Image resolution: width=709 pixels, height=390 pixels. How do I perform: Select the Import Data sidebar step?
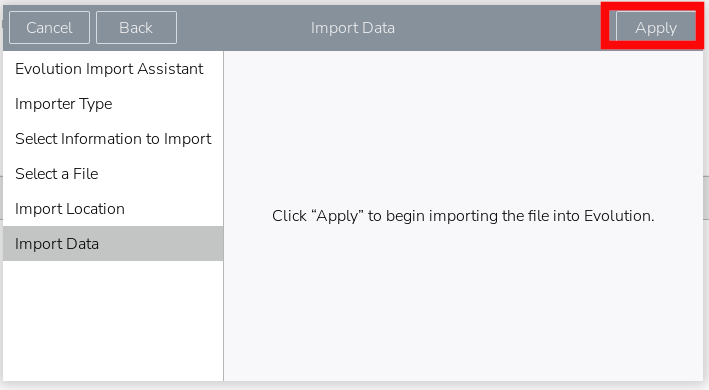coord(113,244)
